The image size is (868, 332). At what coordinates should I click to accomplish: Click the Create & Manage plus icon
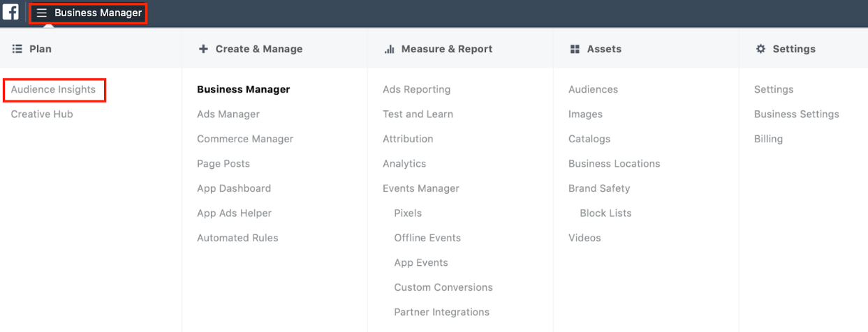pos(203,49)
